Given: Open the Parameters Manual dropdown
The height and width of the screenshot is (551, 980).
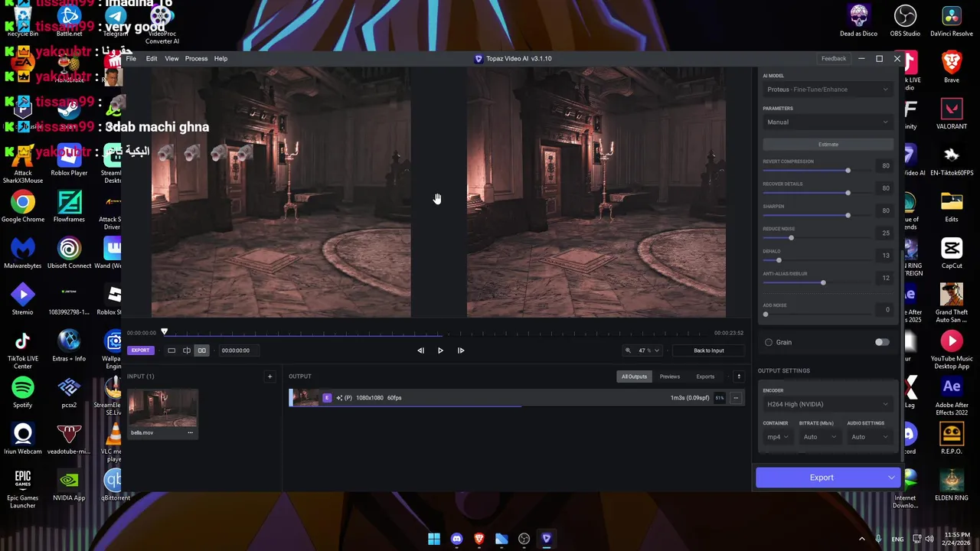Looking at the screenshot, I should pos(828,122).
